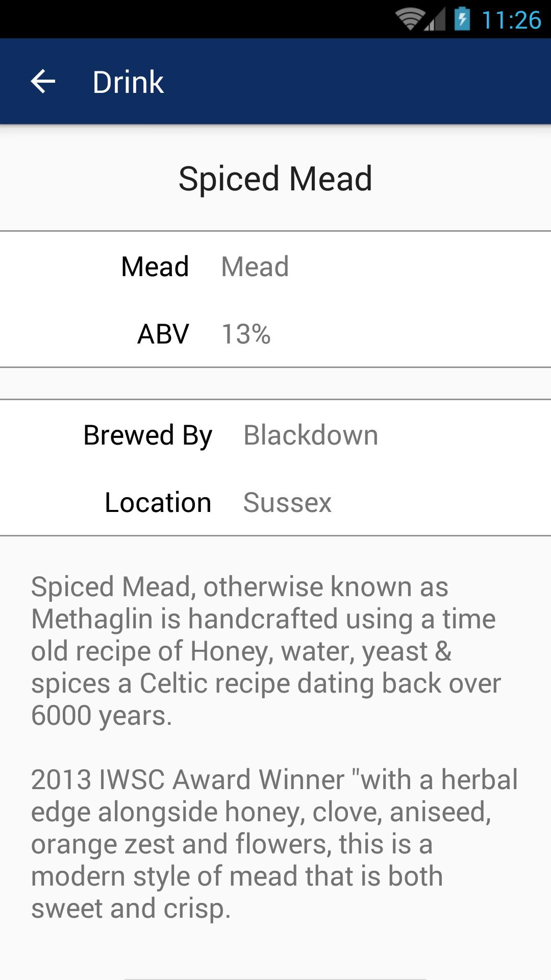Image resolution: width=551 pixels, height=980 pixels.
Task: Tap the ABV label
Action: pos(163,334)
